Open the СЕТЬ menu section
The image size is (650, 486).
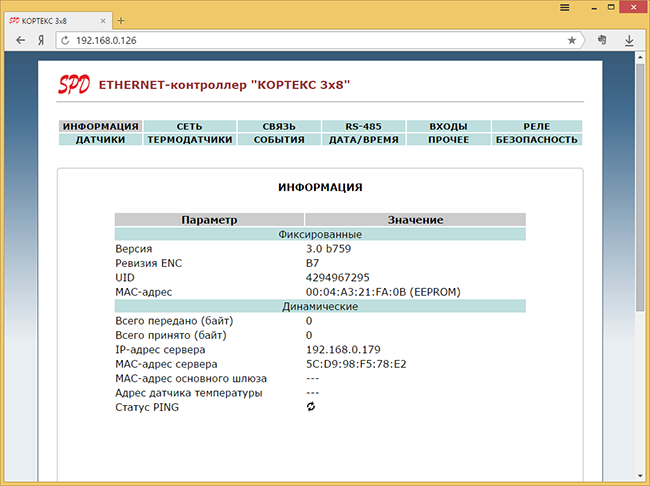click(x=190, y=127)
